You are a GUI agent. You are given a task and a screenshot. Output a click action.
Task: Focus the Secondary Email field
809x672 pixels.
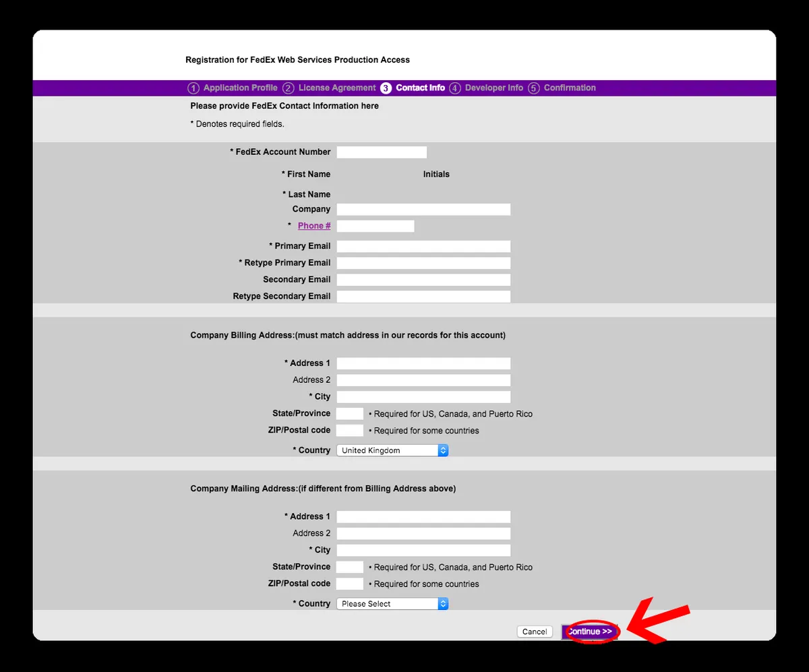(x=423, y=280)
